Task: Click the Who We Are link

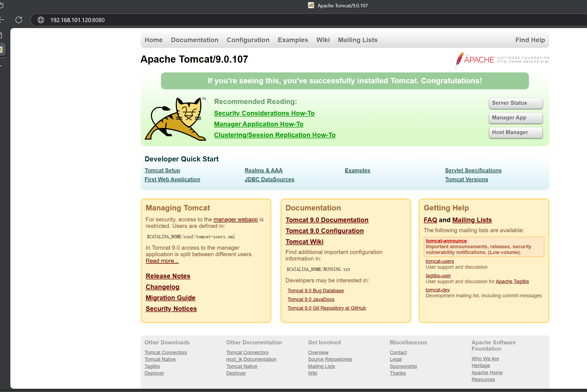Action: 485,359
